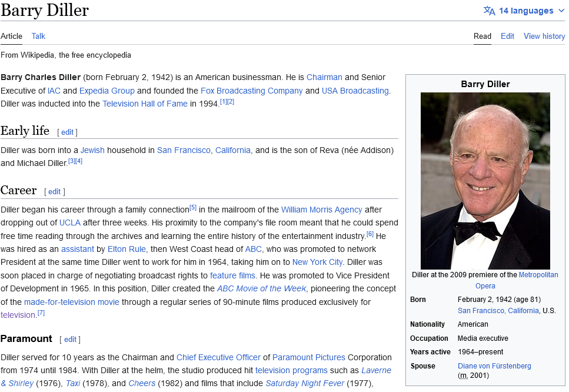Click the 'February 2, 1942 (age 81)' birth date
This screenshot has height=392, width=569.
tap(499, 300)
